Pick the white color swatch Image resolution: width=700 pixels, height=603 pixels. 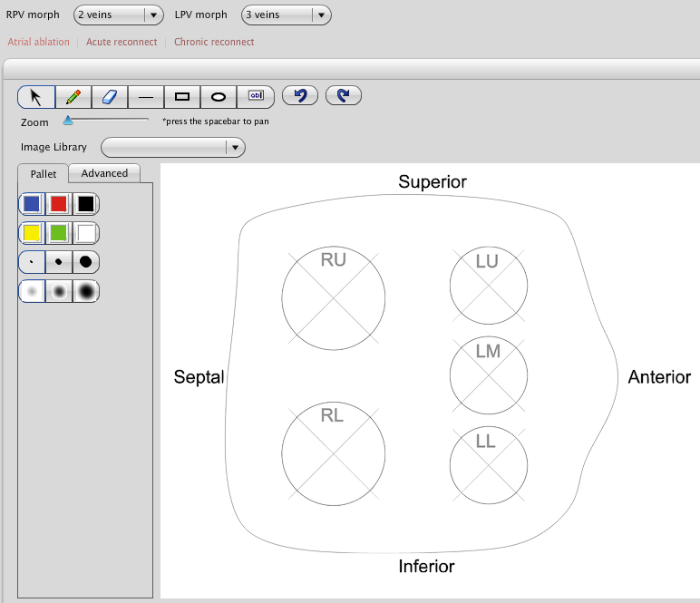[86, 233]
